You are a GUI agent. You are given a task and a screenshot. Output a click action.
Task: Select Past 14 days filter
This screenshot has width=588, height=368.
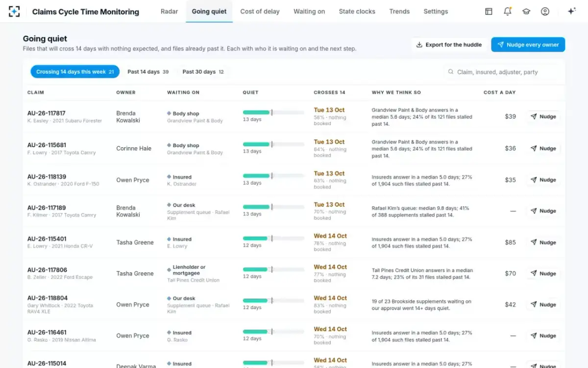click(148, 72)
